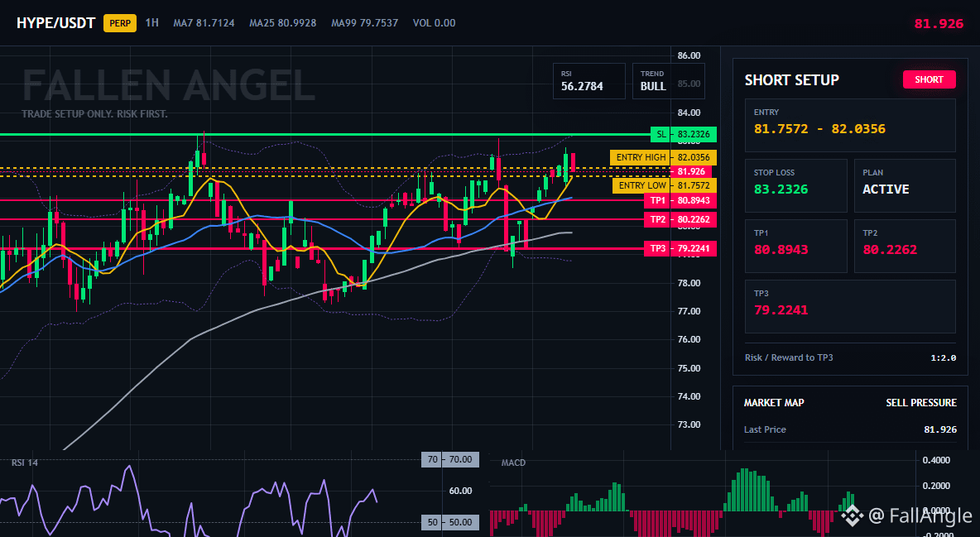Viewport: 980px width, 537px height.
Task: Click the TP2 80.2262 chart label
Action: pos(680,219)
